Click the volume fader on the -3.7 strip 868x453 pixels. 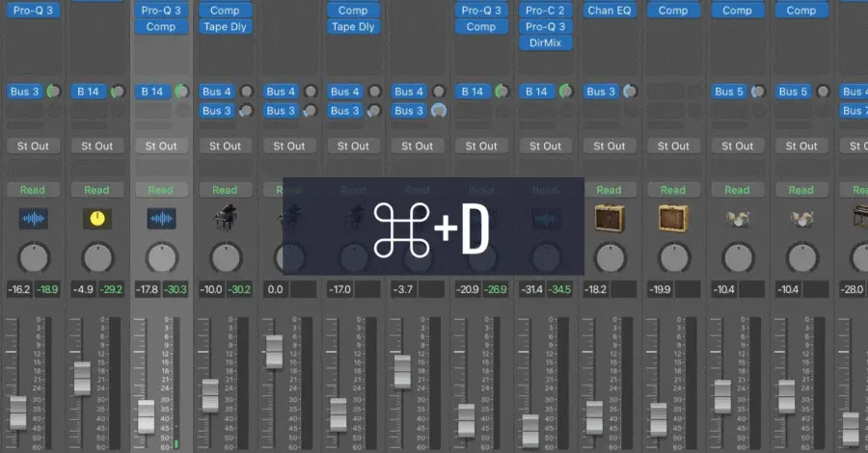click(x=402, y=371)
